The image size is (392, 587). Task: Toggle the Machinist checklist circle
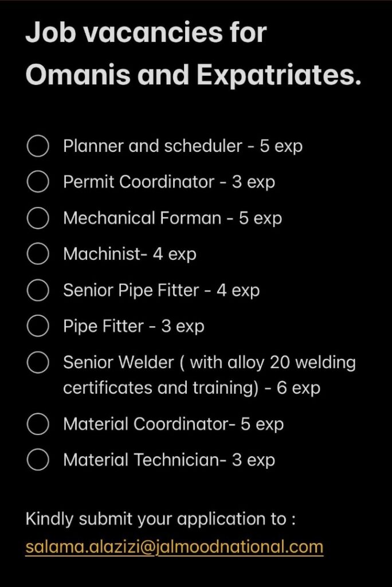pyautogui.click(x=38, y=255)
